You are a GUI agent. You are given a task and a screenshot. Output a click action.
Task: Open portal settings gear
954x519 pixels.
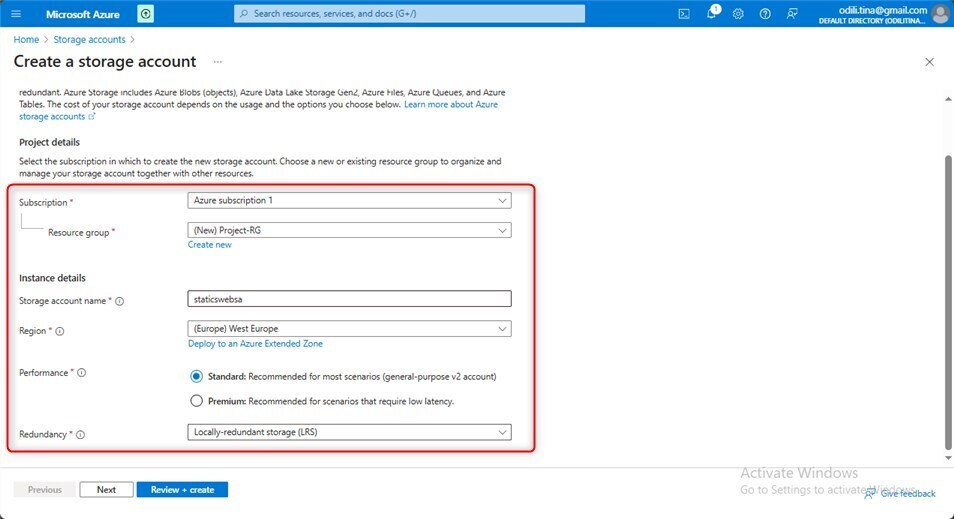(738, 13)
